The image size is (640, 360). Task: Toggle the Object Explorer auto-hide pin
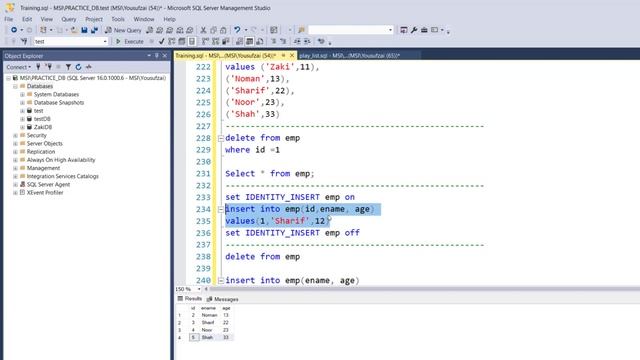pos(157,56)
